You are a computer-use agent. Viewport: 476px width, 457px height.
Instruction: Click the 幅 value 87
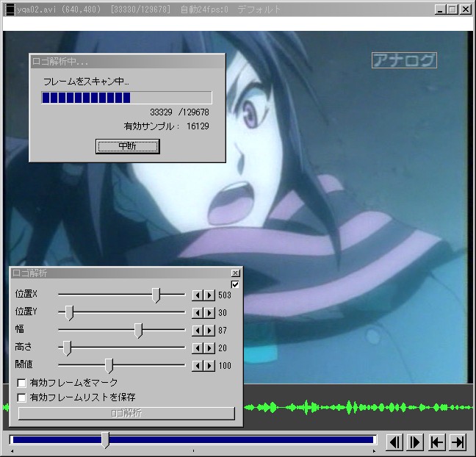point(223,331)
